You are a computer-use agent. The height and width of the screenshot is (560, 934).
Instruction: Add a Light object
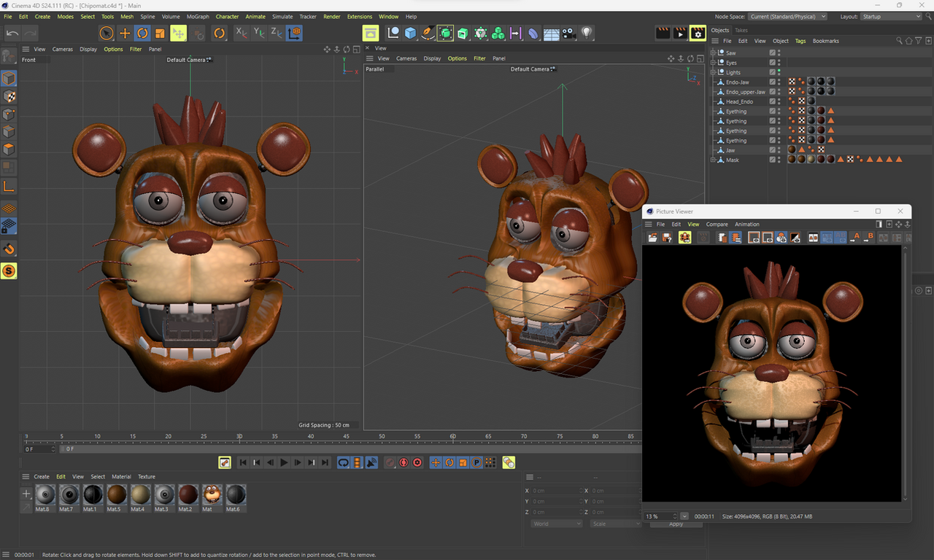pyautogui.click(x=586, y=33)
